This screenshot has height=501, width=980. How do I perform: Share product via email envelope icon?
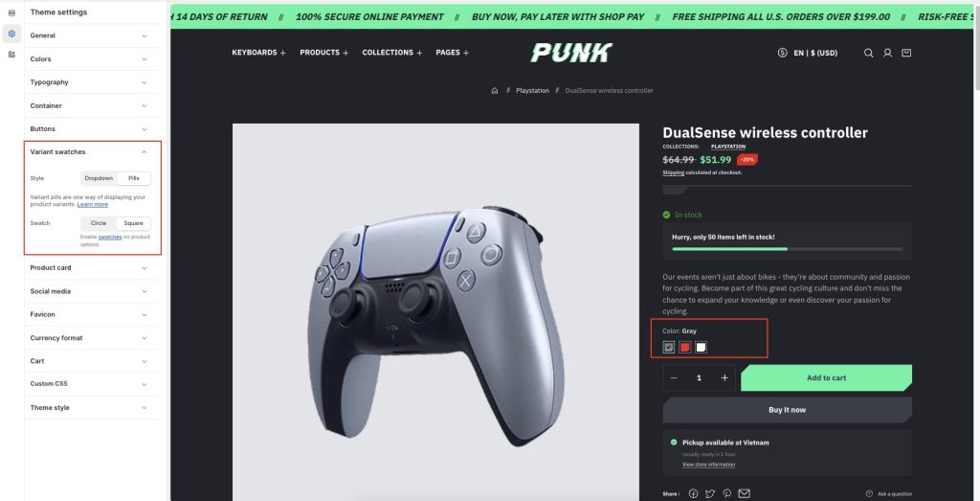click(x=745, y=493)
